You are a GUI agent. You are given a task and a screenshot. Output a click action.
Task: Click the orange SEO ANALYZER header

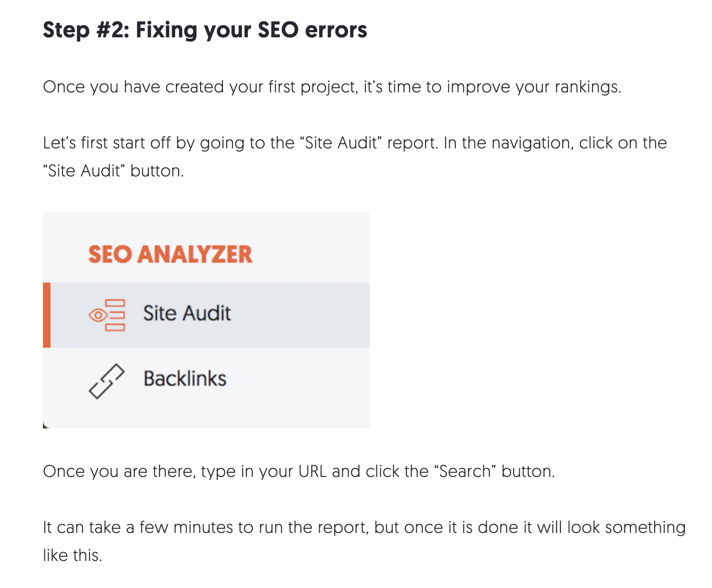(x=170, y=254)
